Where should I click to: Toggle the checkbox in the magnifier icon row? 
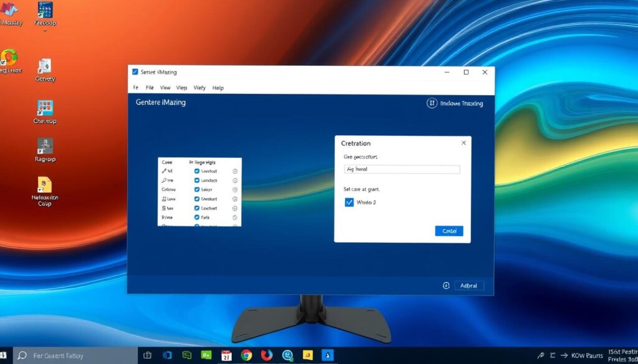[197, 180]
